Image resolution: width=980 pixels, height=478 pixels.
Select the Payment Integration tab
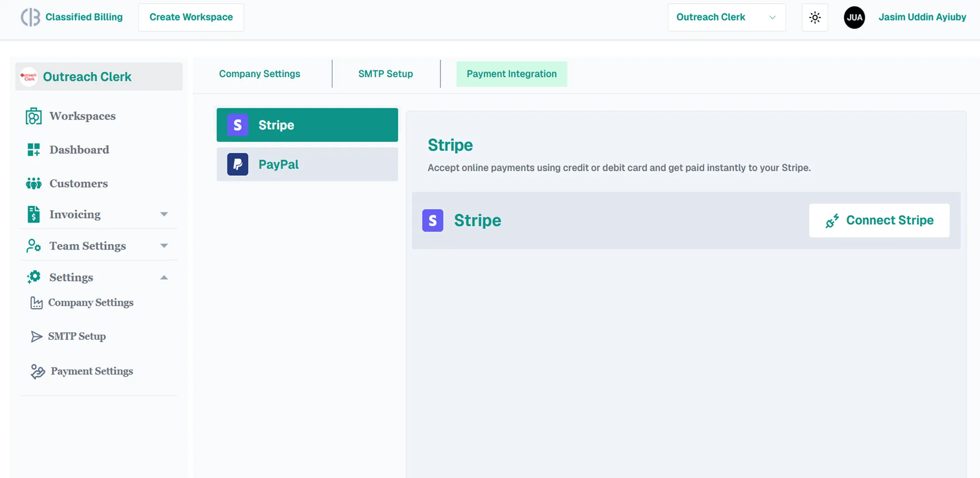coord(511,74)
